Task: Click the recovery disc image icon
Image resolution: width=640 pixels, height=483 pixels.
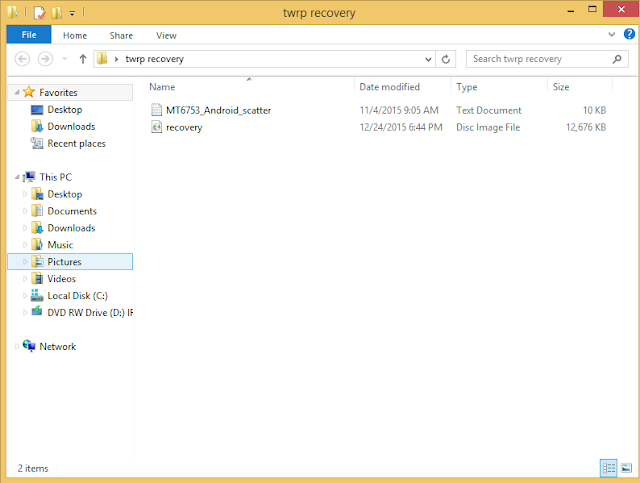Action: (156, 127)
